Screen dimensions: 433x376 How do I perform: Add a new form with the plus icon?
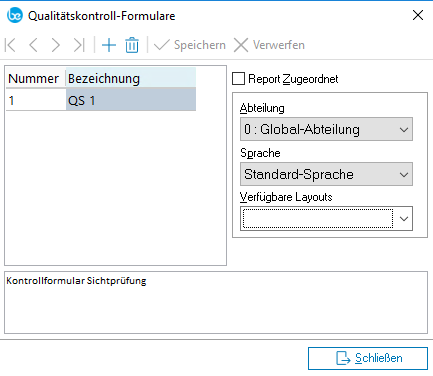coord(109,45)
